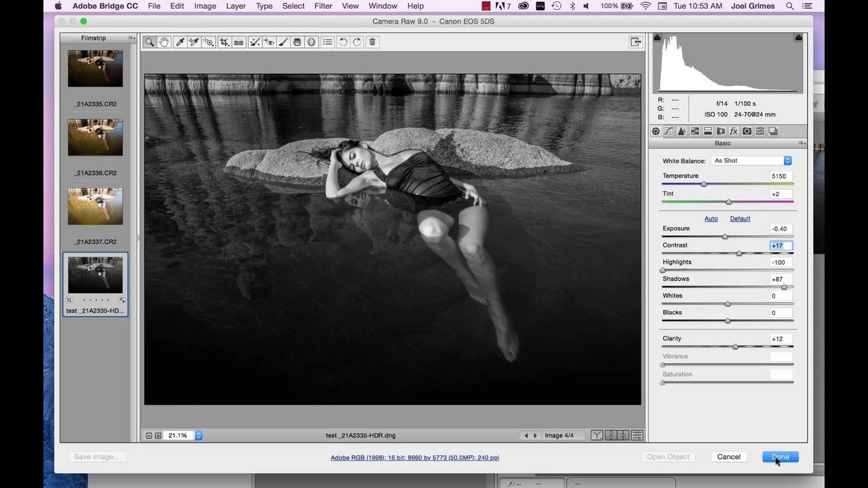
Task: Open workflow options link Adobe RGB (1998)
Action: (x=415, y=457)
